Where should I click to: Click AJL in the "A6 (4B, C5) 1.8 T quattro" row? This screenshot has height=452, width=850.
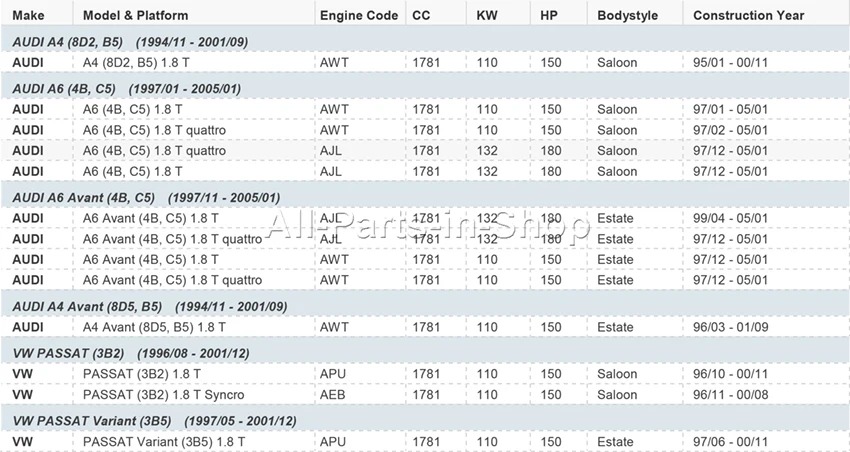pyautogui.click(x=331, y=151)
